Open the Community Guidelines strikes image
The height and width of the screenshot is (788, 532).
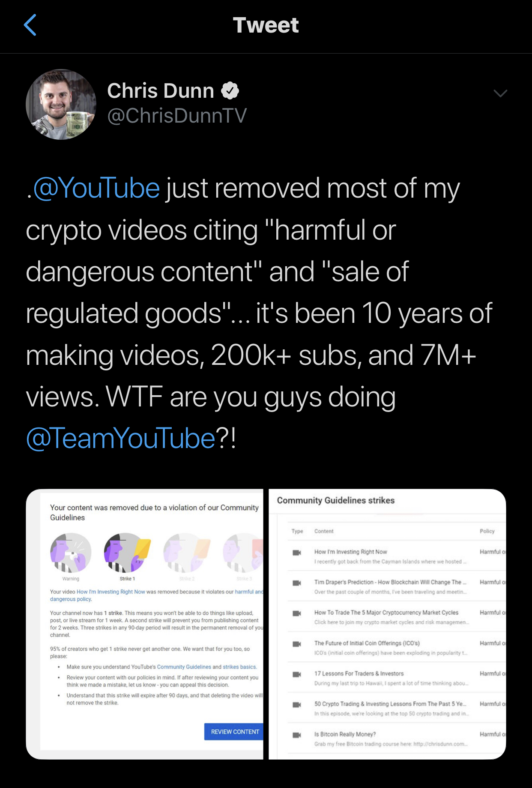(387, 624)
